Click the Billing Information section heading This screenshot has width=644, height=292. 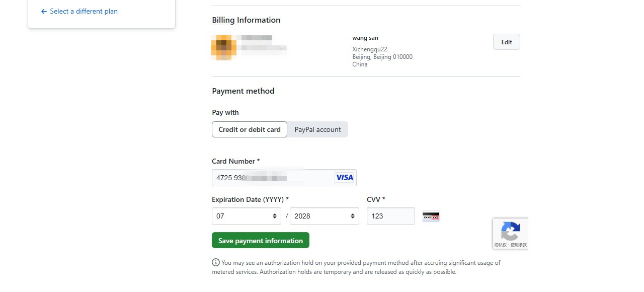tap(246, 20)
